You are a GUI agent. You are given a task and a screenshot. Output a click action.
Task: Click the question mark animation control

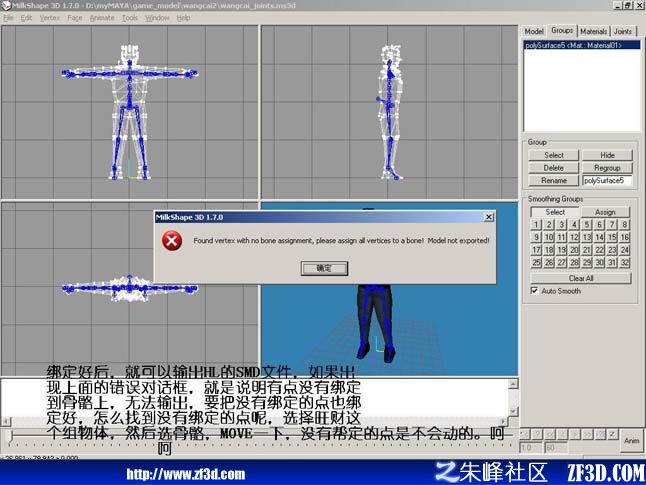tap(537, 434)
